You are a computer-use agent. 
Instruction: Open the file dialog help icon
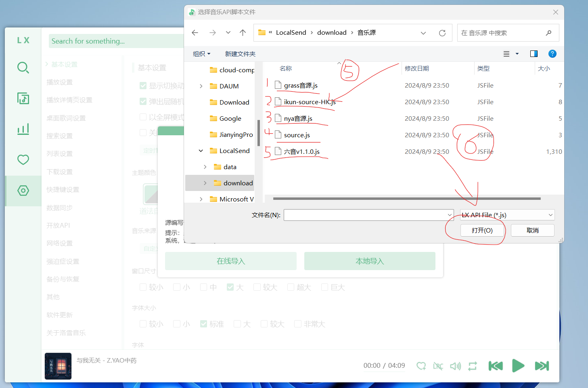(x=552, y=54)
